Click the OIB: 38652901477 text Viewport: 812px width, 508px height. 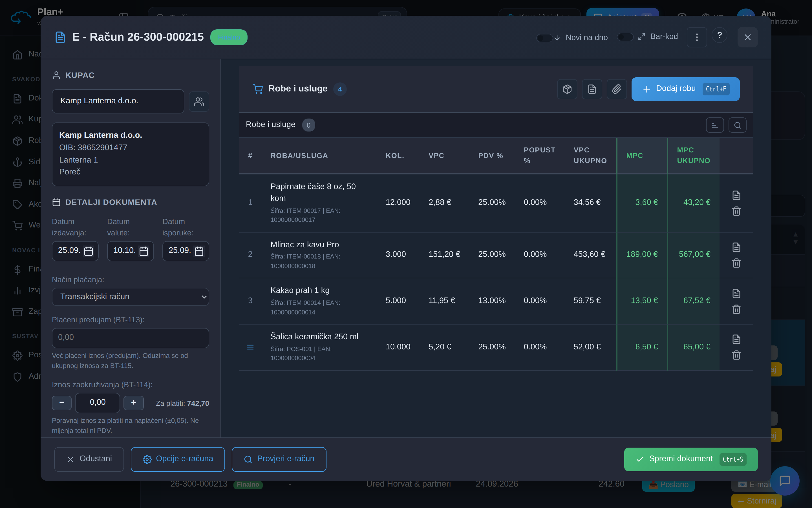click(x=93, y=148)
